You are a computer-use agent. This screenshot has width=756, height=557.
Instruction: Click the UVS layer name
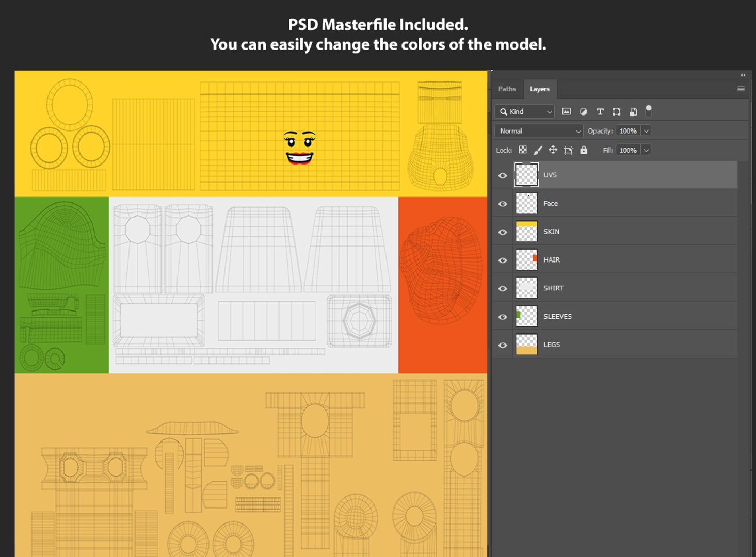(x=550, y=175)
